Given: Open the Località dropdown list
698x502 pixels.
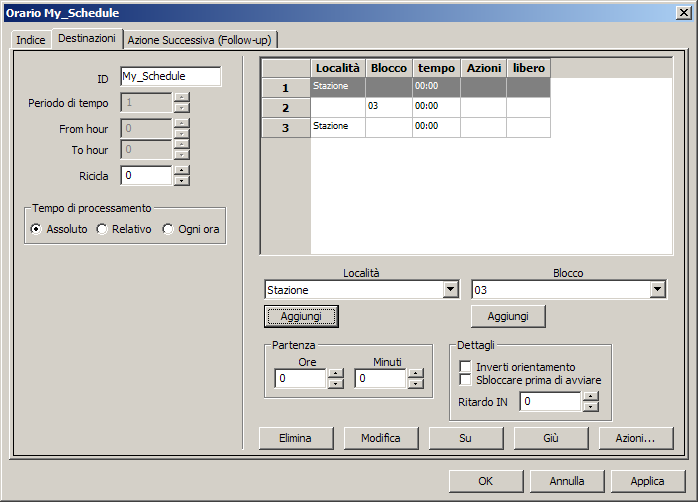Looking at the screenshot, I should click(x=449, y=290).
